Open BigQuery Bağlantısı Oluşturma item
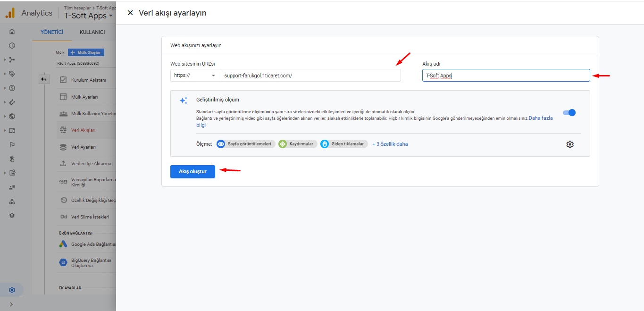Viewport: 644px width, 311px height. pos(86,263)
